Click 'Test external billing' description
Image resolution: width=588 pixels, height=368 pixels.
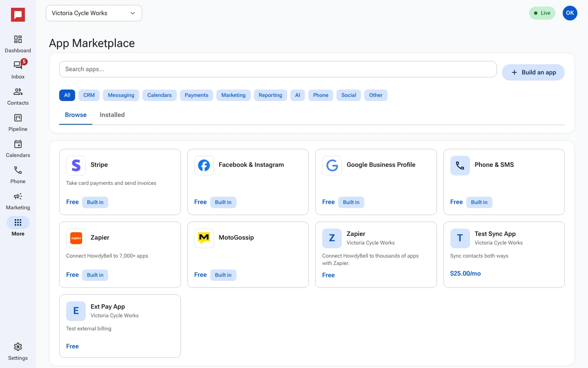tap(89, 329)
